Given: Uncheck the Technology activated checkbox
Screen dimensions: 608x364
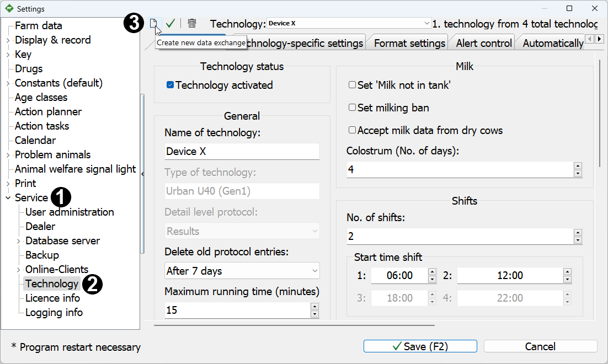Looking at the screenshot, I should [x=170, y=85].
